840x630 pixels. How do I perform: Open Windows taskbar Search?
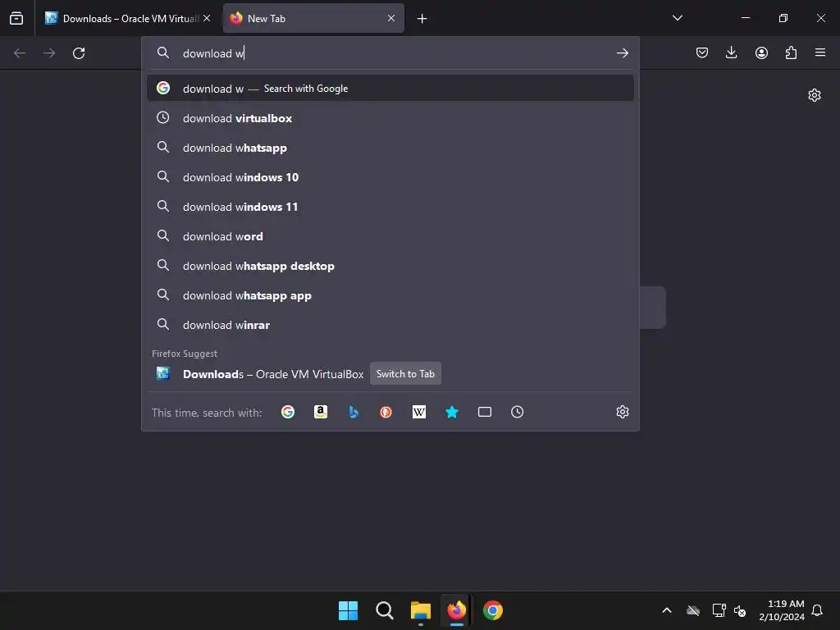[384, 610]
